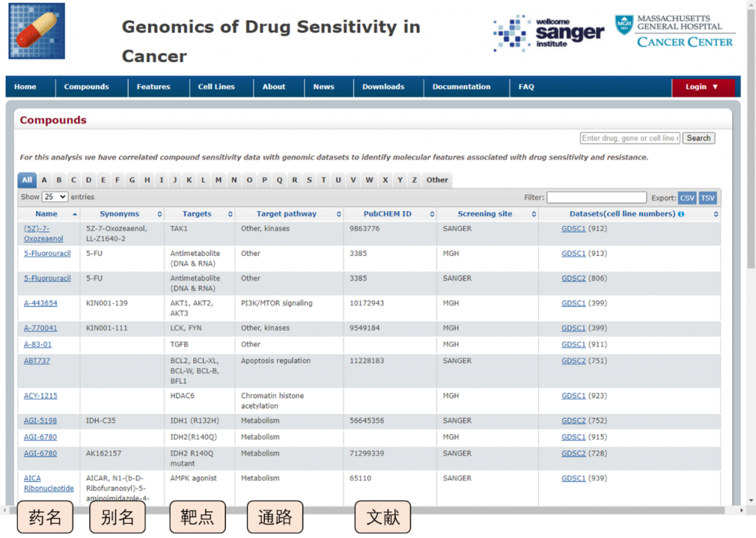
Task: Sort by Name column arrow
Action: [x=75, y=214]
